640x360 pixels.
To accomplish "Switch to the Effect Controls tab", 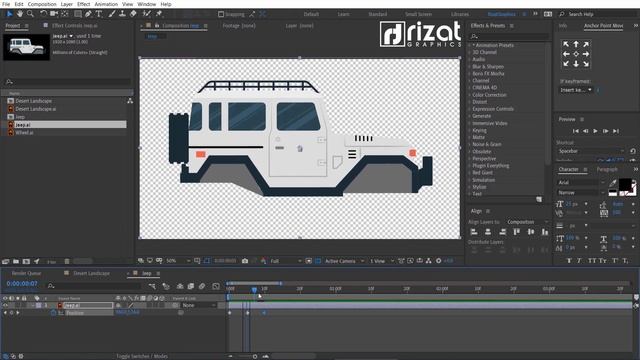I will tap(75, 25).
